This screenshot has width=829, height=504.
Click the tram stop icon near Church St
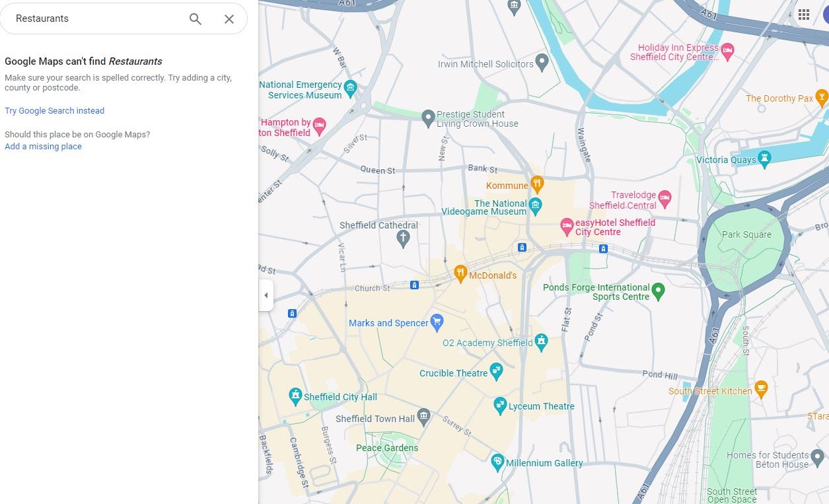click(x=414, y=285)
